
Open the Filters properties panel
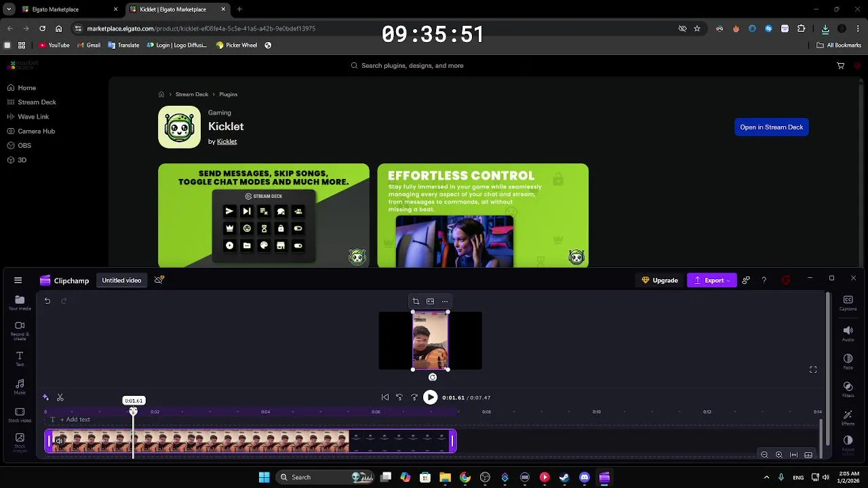click(x=848, y=389)
